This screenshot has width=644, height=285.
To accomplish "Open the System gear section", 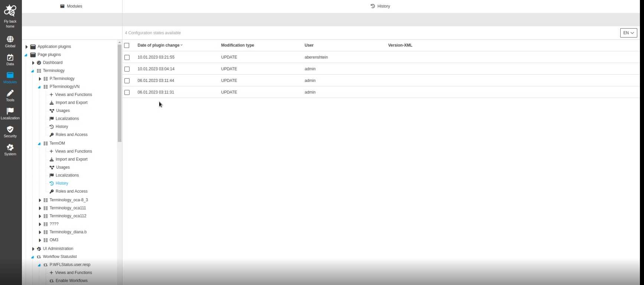I will coord(10,150).
